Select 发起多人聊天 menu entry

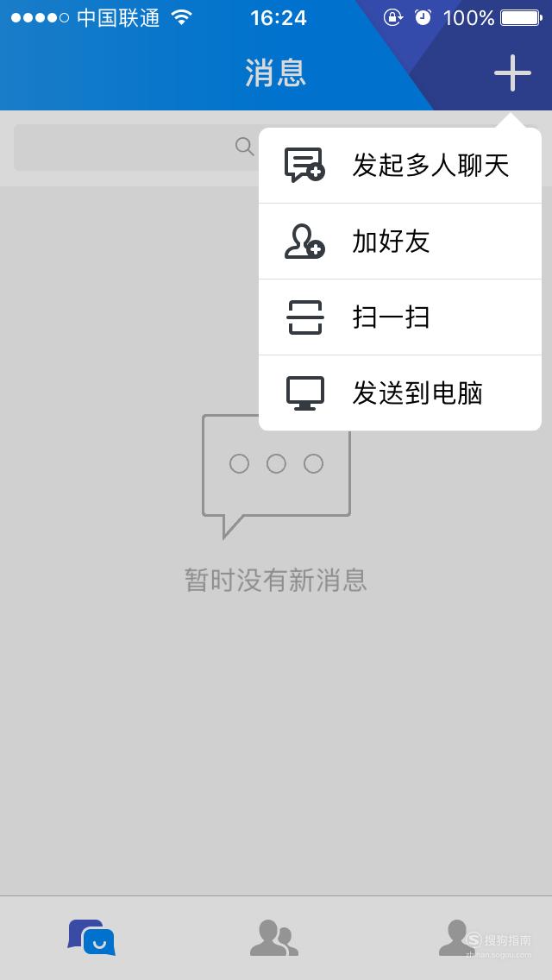click(x=400, y=166)
